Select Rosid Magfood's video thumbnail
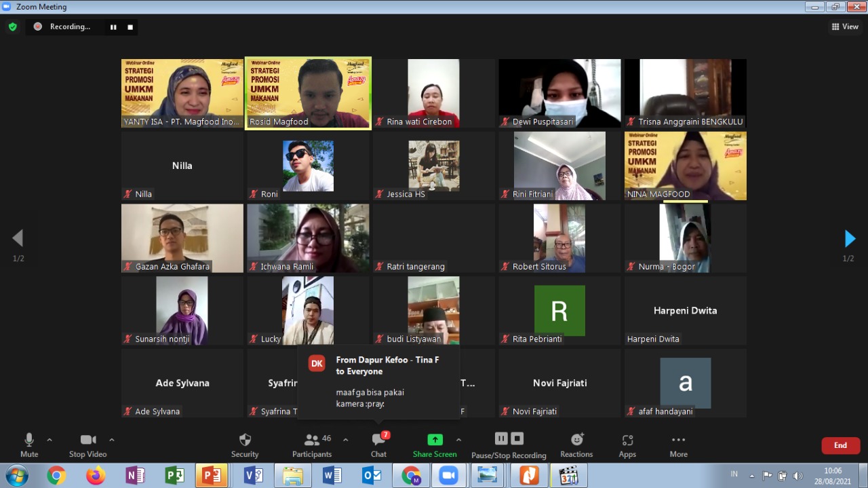Screen dimensions: 868x488 coord(308,93)
